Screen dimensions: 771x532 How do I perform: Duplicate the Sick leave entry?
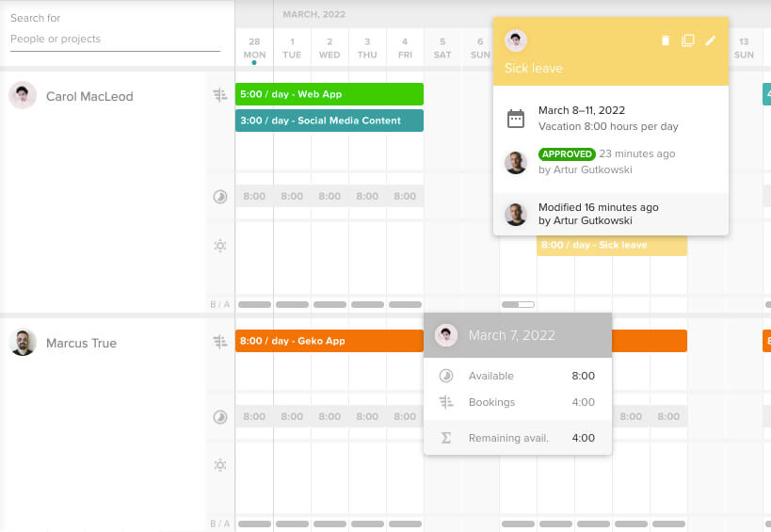(688, 40)
